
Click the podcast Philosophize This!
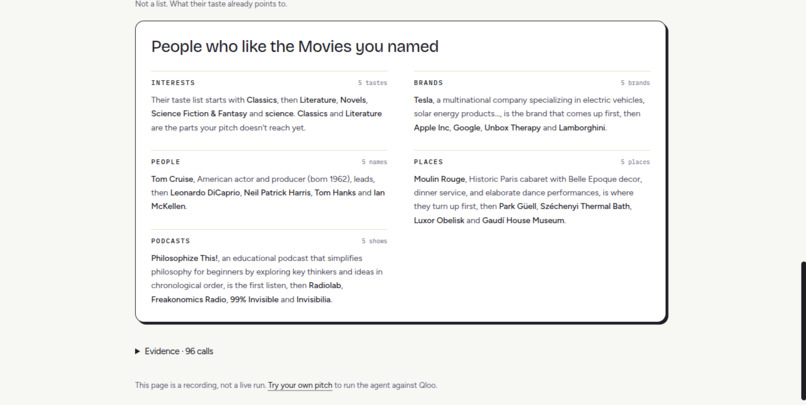click(x=184, y=258)
